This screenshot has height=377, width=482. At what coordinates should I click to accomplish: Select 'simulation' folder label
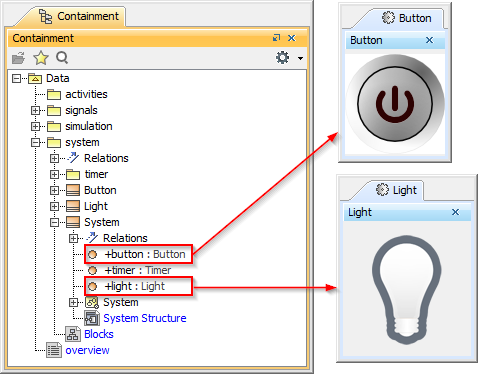89,126
